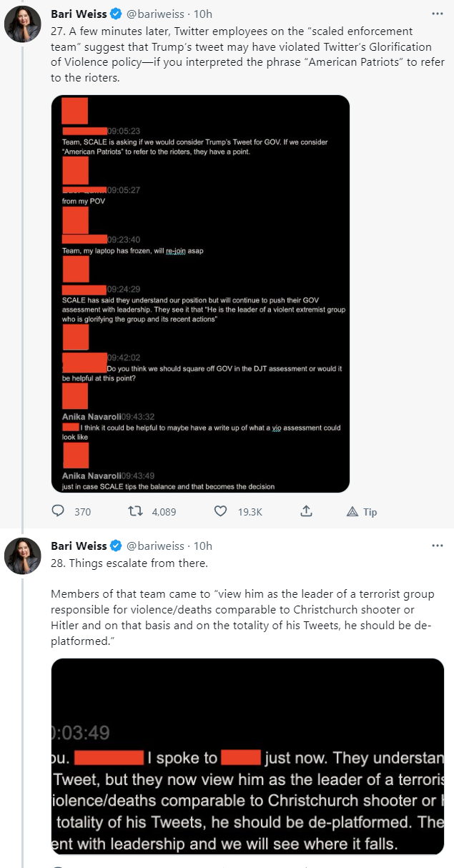This screenshot has height=868, width=454.
Task: Open more options menu on tweet 28
Action: [x=438, y=546]
